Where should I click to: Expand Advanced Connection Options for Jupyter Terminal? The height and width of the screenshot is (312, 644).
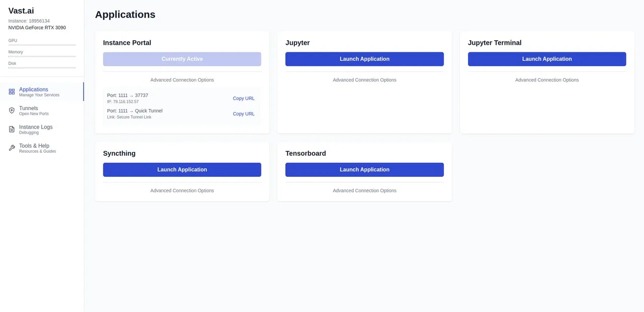[x=546, y=79]
